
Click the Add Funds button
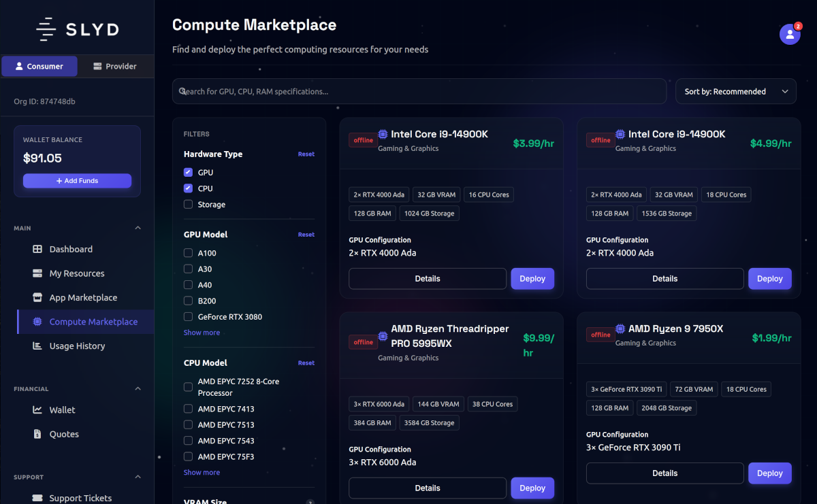[x=77, y=181]
